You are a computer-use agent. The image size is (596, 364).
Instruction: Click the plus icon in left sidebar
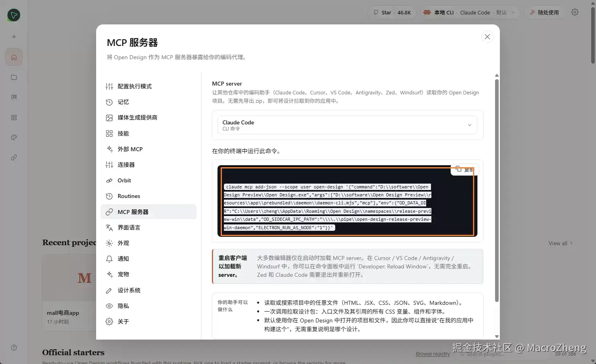pos(14,37)
